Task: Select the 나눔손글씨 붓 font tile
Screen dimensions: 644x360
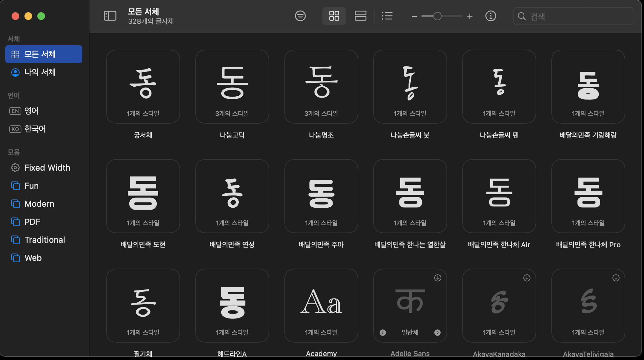Action: point(410,87)
